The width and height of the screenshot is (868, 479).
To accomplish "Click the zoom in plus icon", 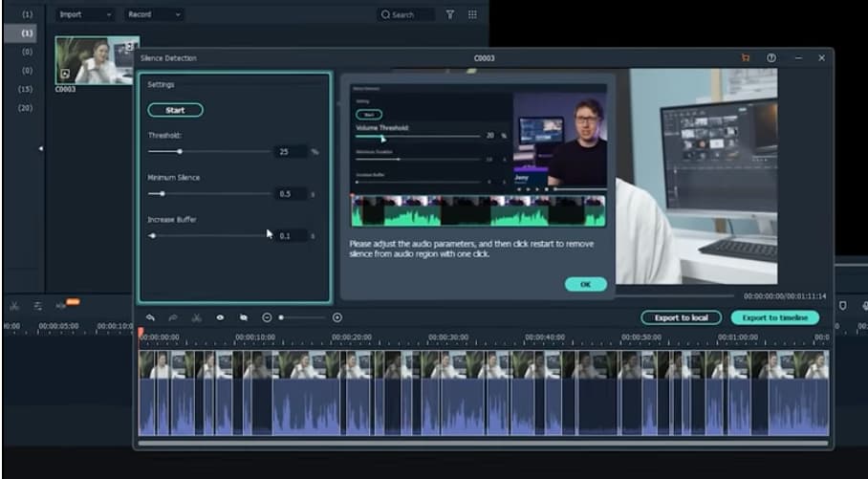I will (x=337, y=317).
